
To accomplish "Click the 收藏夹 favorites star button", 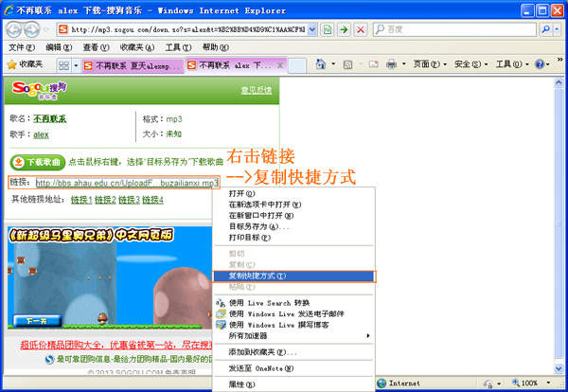I will click(x=25, y=64).
